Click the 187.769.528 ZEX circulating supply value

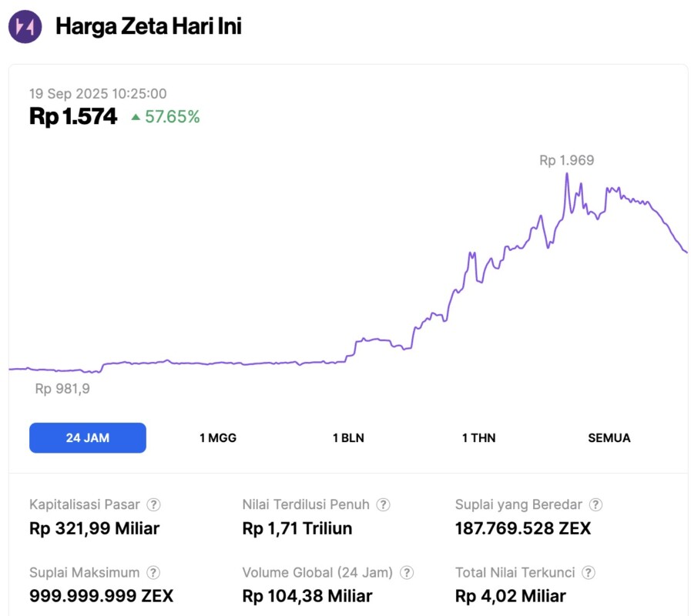[x=523, y=529]
